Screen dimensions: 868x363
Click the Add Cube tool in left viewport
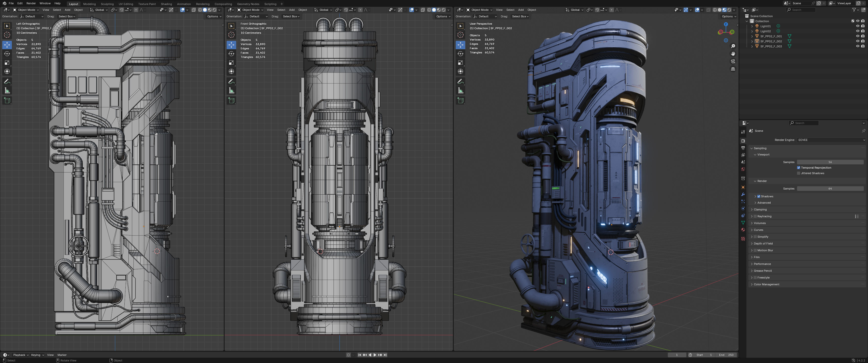click(x=7, y=100)
